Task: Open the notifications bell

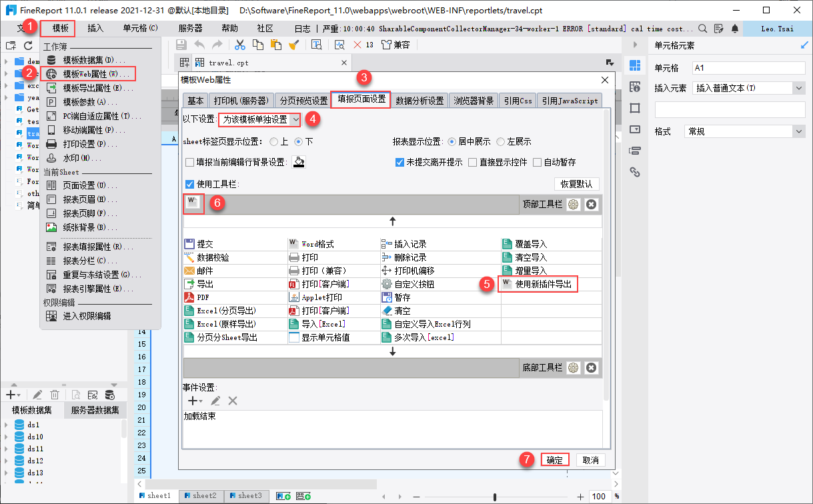Action: pos(734,29)
